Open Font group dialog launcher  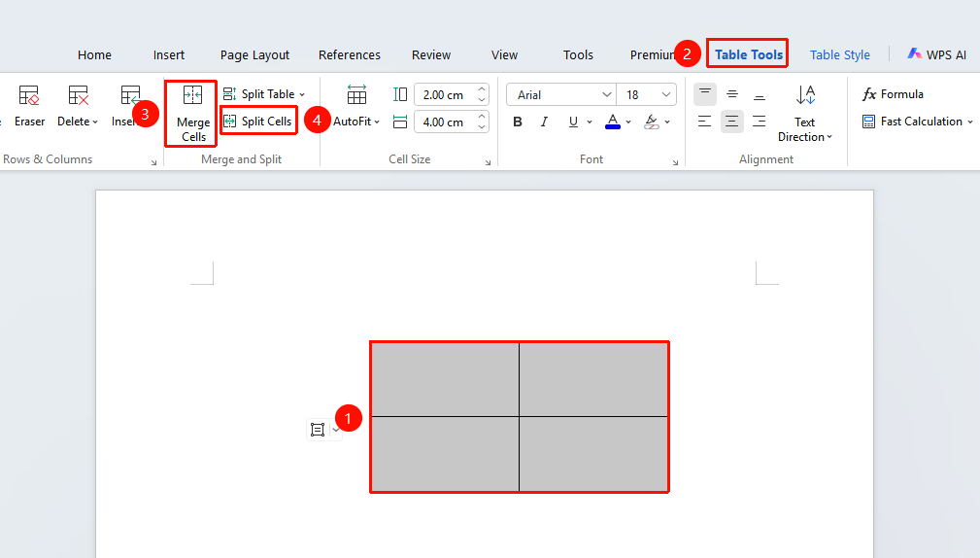(676, 162)
